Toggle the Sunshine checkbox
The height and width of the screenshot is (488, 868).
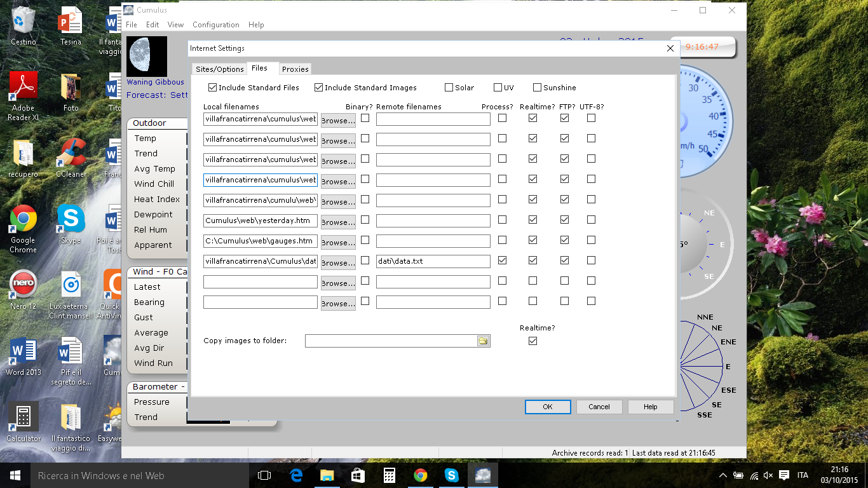click(x=538, y=88)
